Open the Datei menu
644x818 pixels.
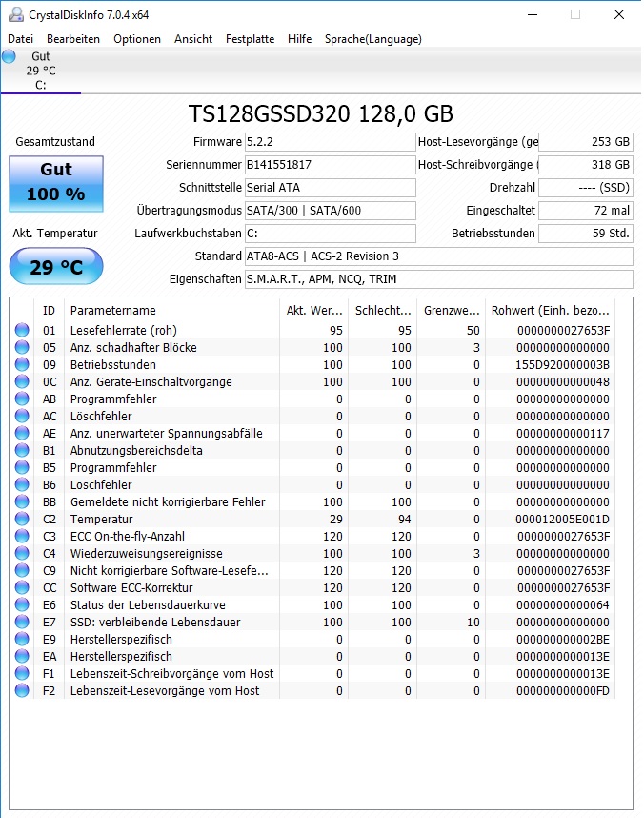(x=20, y=39)
